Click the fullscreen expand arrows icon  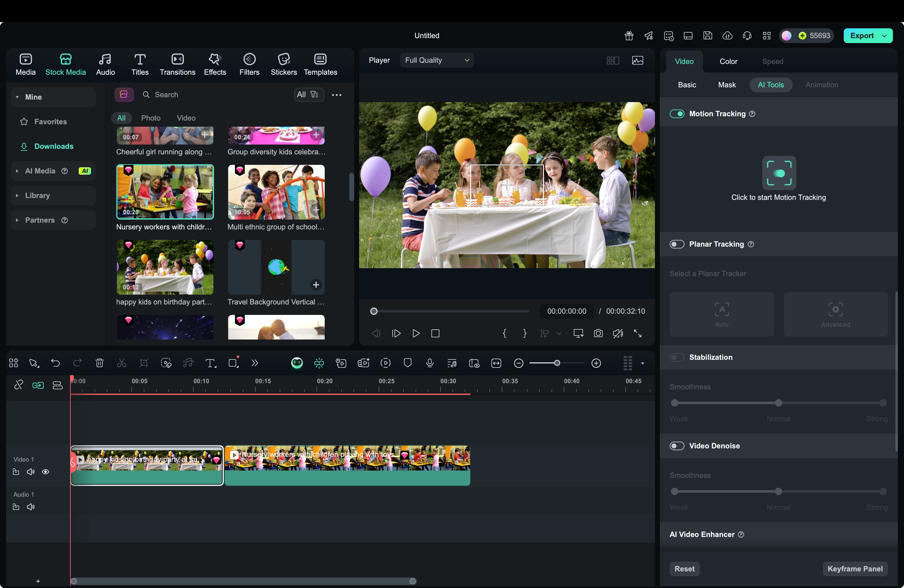pos(638,333)
